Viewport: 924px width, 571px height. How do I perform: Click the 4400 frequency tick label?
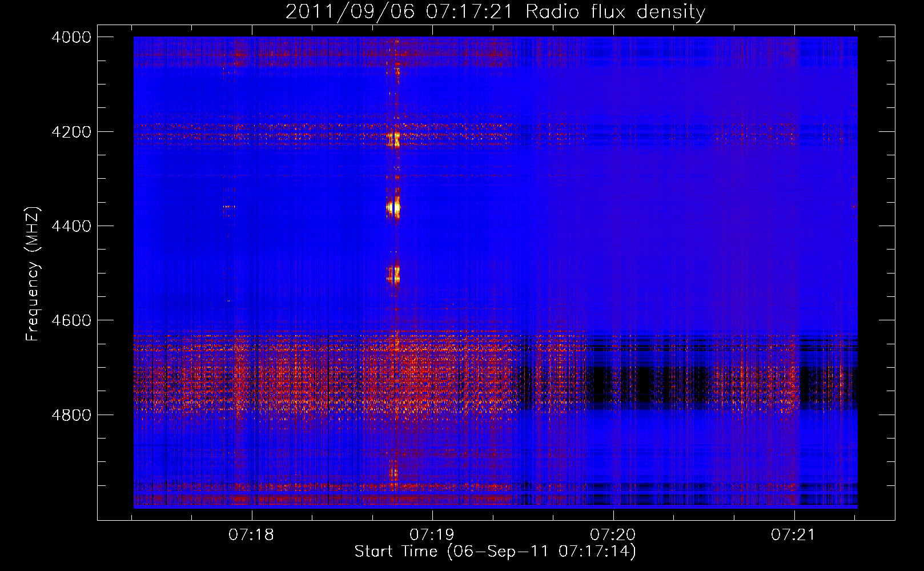tap(71, 226)
